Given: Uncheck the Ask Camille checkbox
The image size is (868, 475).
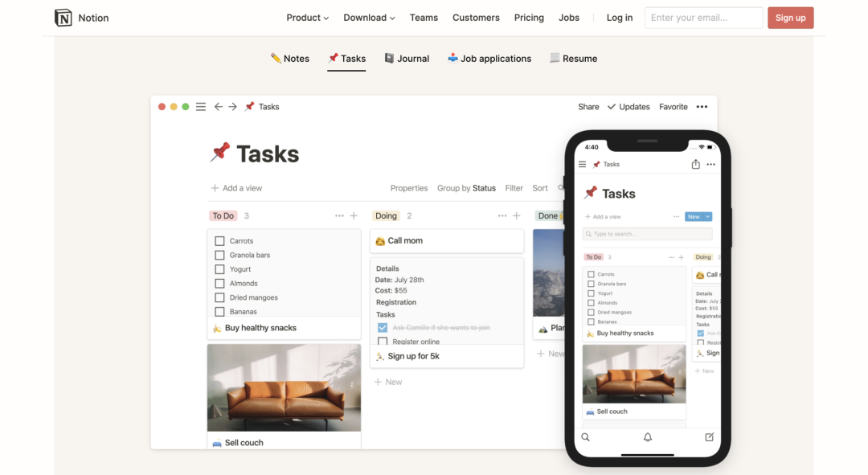Looking at the screenshot, I should 383,328.
